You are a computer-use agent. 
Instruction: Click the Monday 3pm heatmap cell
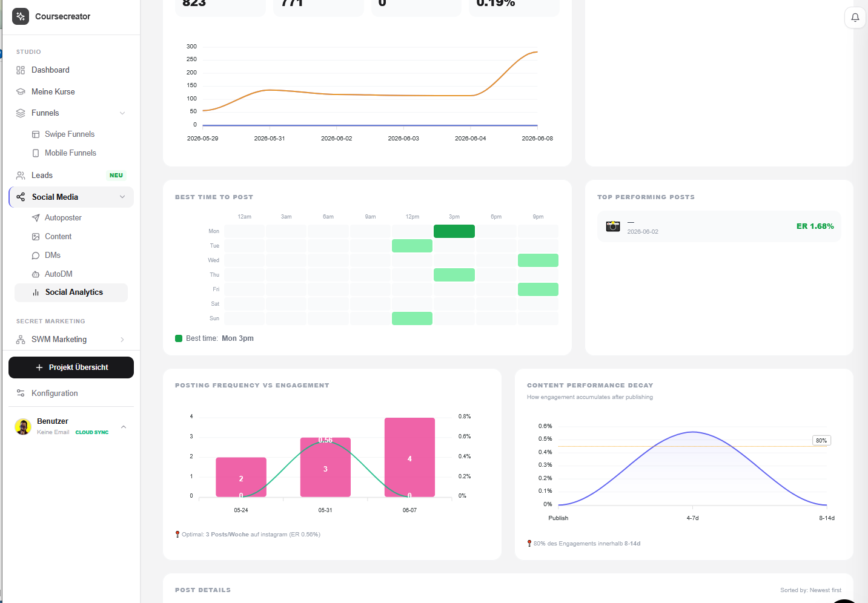454,231
